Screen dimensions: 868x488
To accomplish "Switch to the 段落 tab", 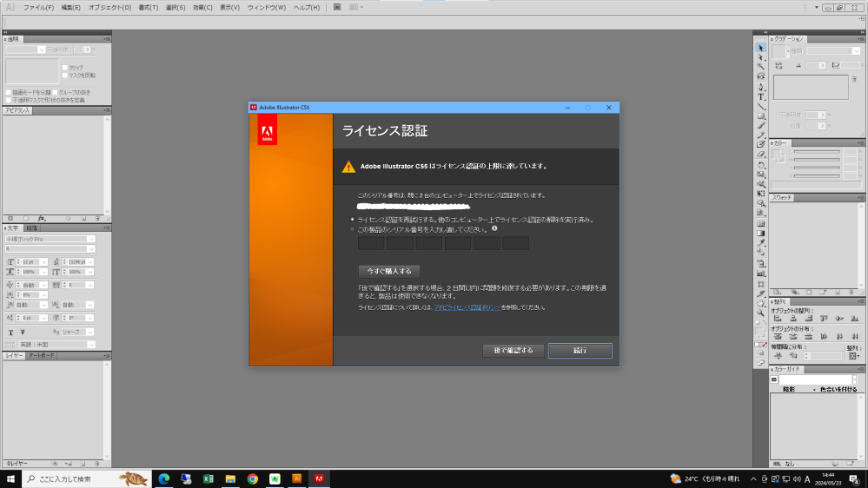I will pyautogui.click(x=32, y=228).
